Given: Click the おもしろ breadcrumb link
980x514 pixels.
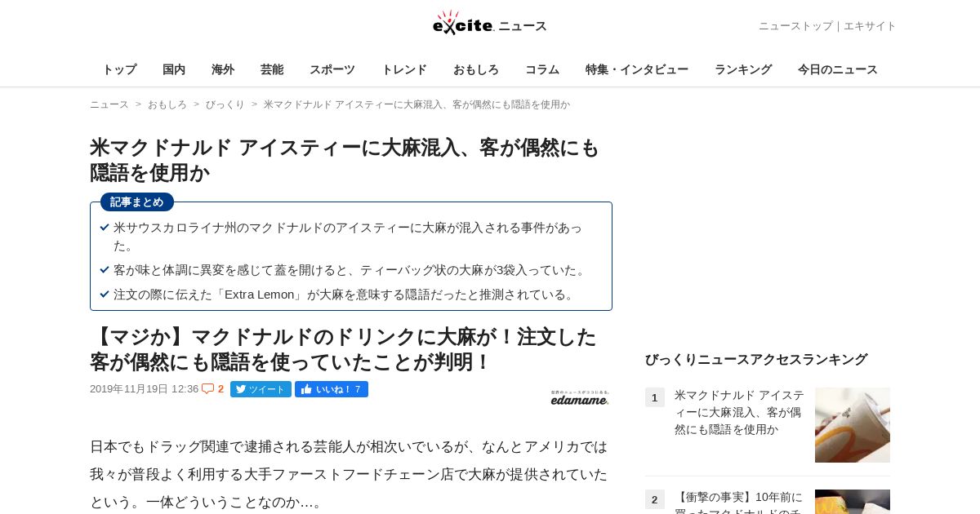Looking at the screenshot, I should click(167, 104).
